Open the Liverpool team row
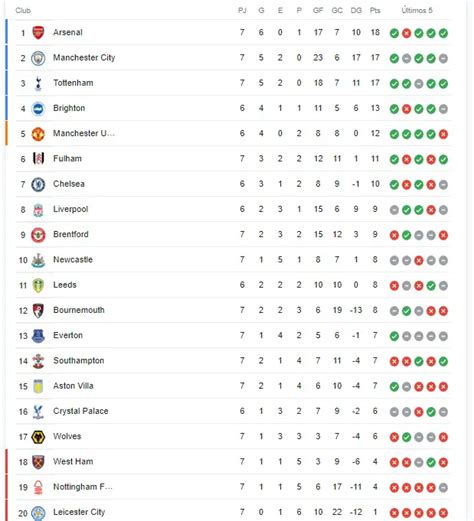Image resolution: width=474 pixels, height=521 pixels. click(233, 209)
